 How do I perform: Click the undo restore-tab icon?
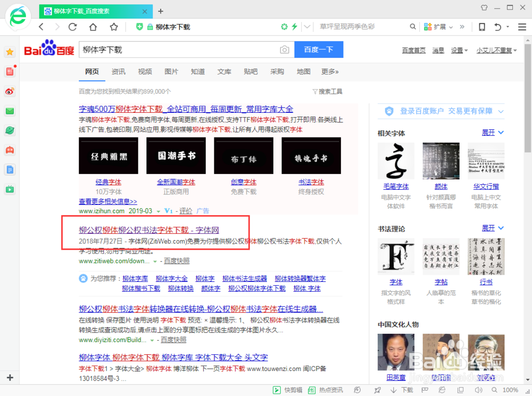point(498,27)
